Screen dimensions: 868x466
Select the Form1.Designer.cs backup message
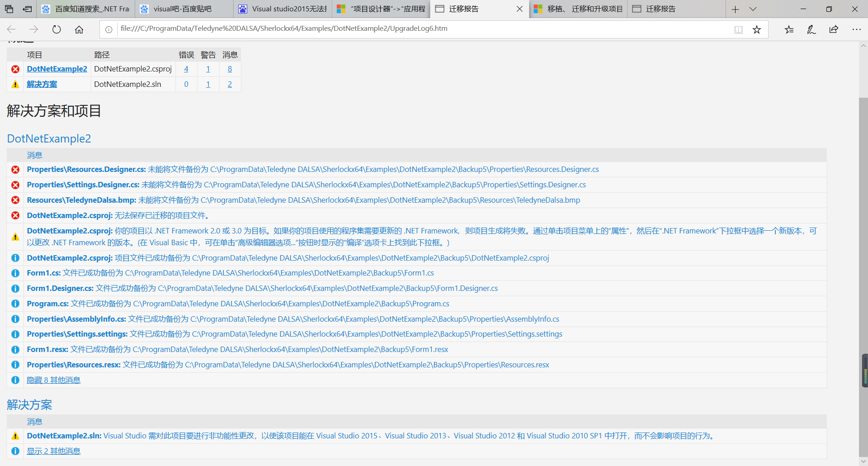pyautogui.click(x=262, y=288)
